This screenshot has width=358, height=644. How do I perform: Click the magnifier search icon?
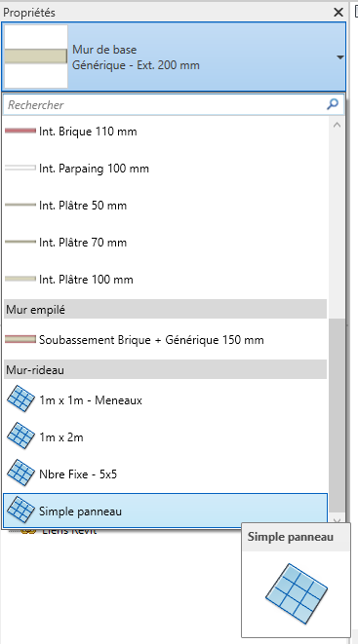[333, 104]
